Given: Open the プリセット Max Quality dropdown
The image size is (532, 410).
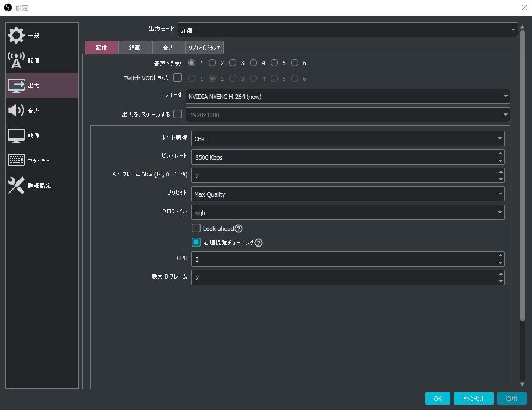Looking at the screenshot, I should tap(348, 194).
